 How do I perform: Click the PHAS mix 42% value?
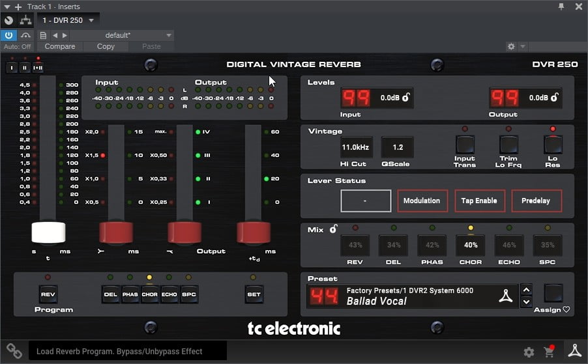pyautogui.click(x=432, y=245)
